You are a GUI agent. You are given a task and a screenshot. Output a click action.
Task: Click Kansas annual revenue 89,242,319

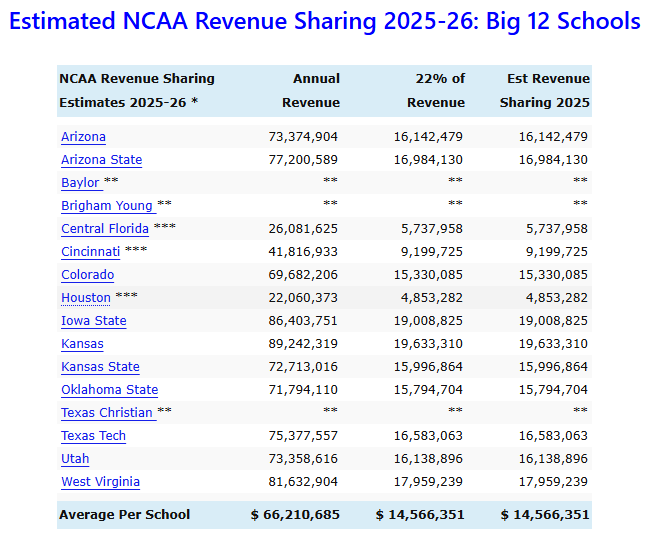tap(303, 344)
